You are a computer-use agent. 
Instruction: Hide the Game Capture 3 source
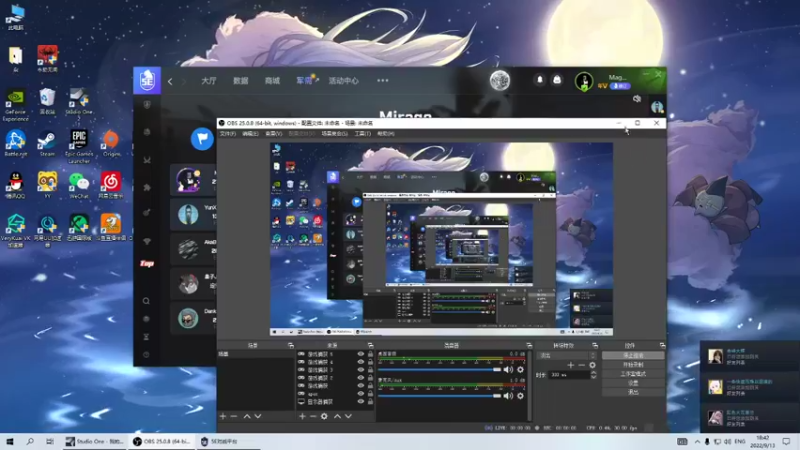pos(361,370)
